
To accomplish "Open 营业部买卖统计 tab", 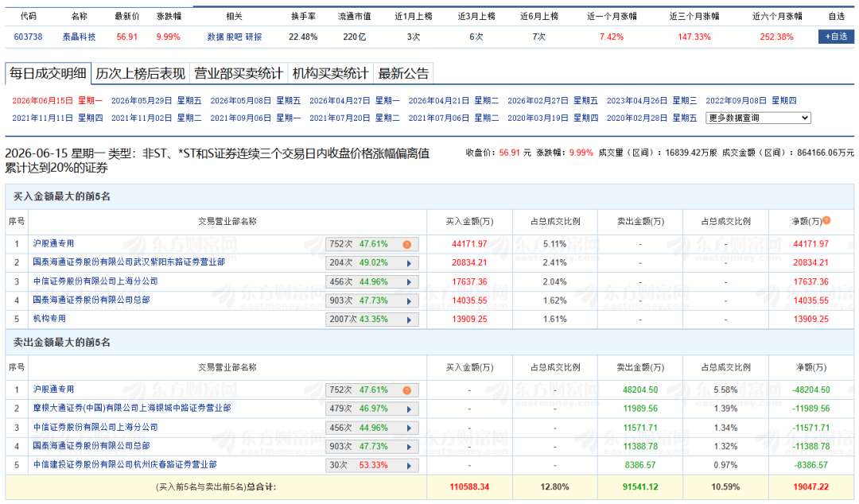I will point(239,73).
